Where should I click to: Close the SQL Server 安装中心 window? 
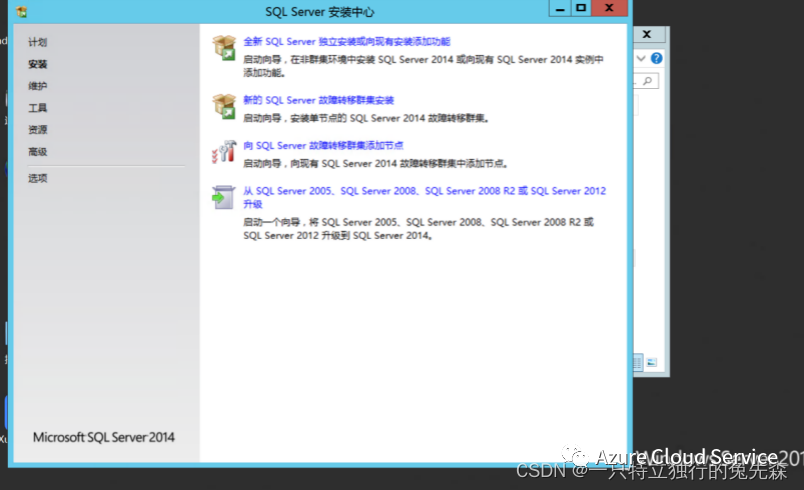click(609, 8)
